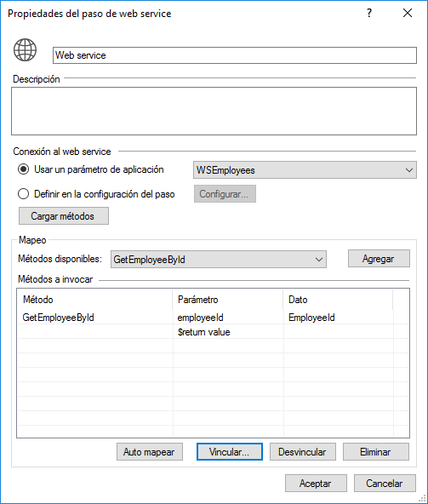Click the globe web service icon
The height and width of the screenshot is (504, 428).
(x=25, y=50)
